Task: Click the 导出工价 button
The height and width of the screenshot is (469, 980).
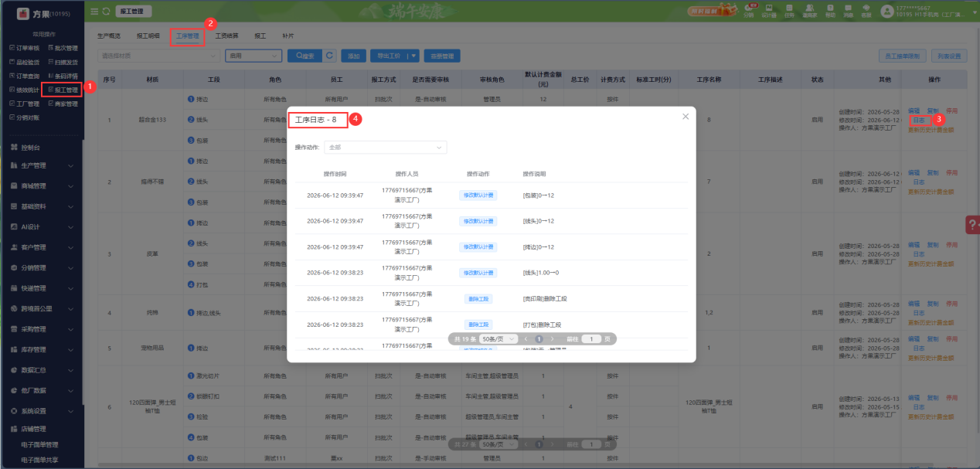Action: (388, 56)
